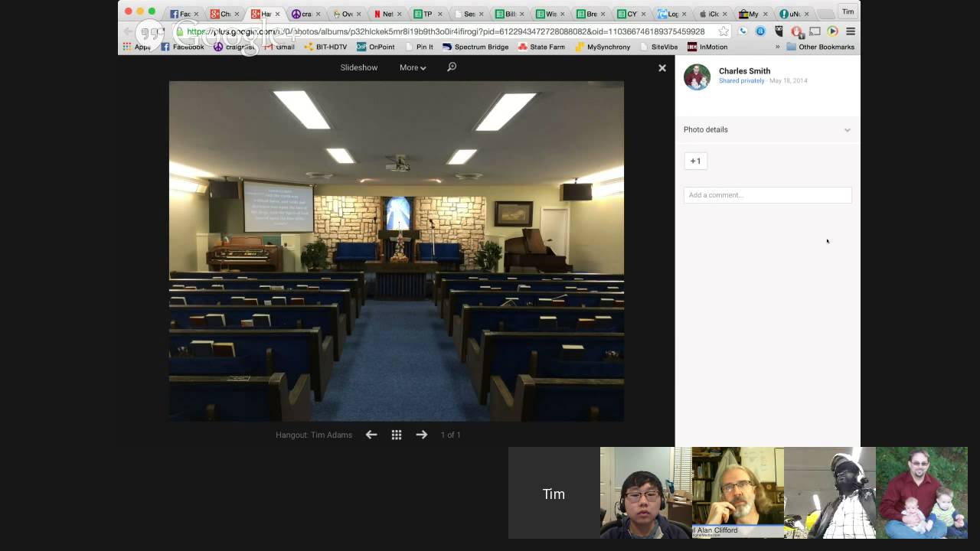Expand the Photo details section
Screen dimensions: 980x551
point(767,129)
